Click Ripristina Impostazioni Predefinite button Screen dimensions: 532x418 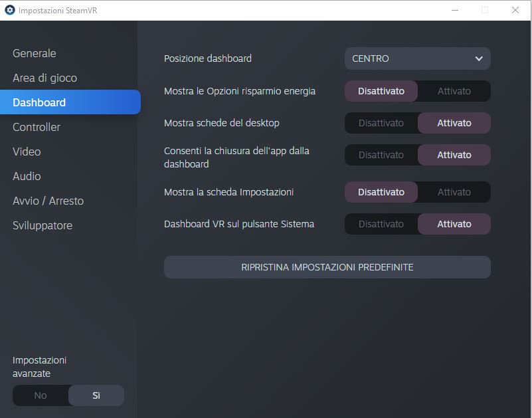[x=327, y=267]
